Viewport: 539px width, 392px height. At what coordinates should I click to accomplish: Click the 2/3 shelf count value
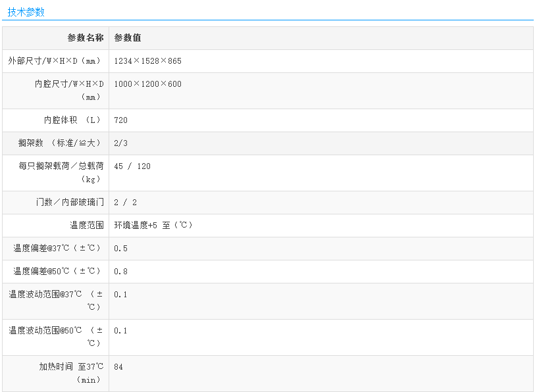point(120,143)
